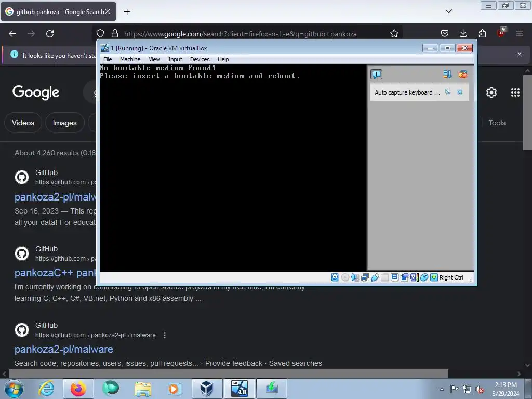Image resolution: width=532 pixels, height=399 pixels.
Task: Open the VirtualBox View menu
Action: coord(154,59)
